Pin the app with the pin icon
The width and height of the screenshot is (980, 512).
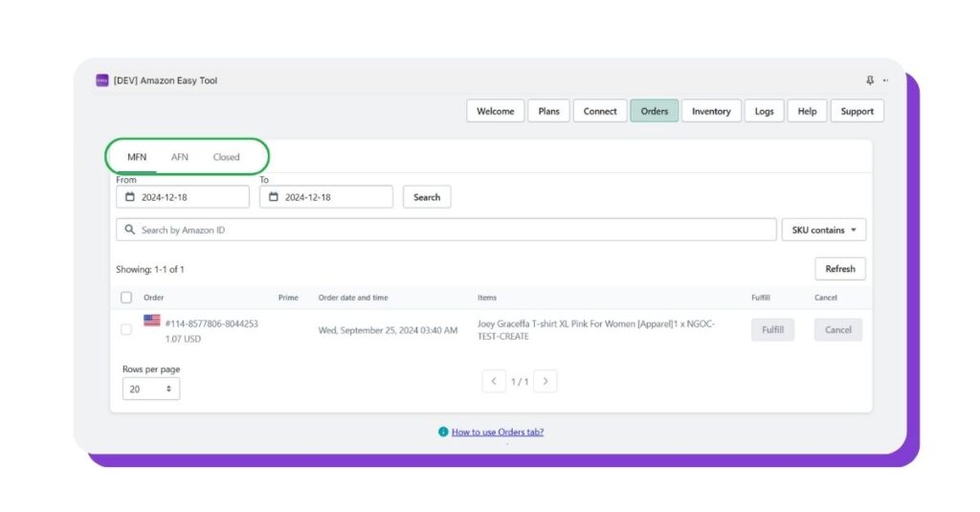(x=870, y=80)
